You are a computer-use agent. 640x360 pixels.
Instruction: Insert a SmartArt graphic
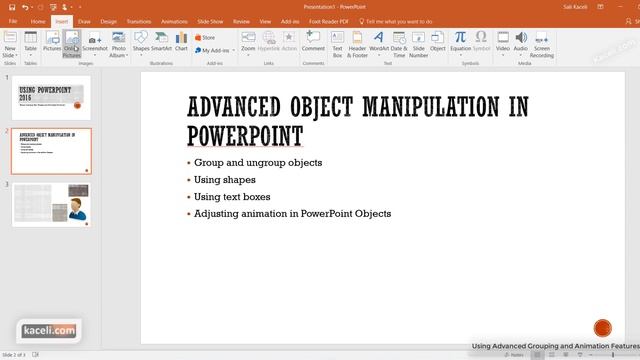click(x=161, y=41)
